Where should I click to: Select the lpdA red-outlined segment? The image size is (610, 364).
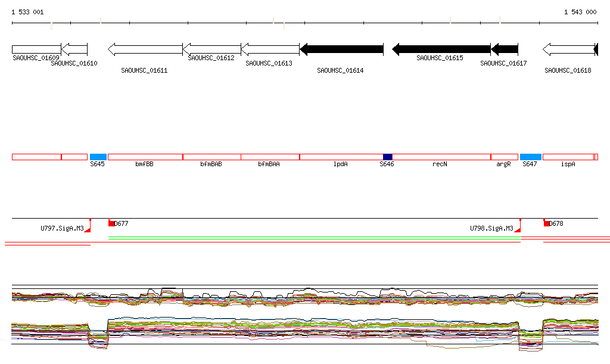[341, 157]
